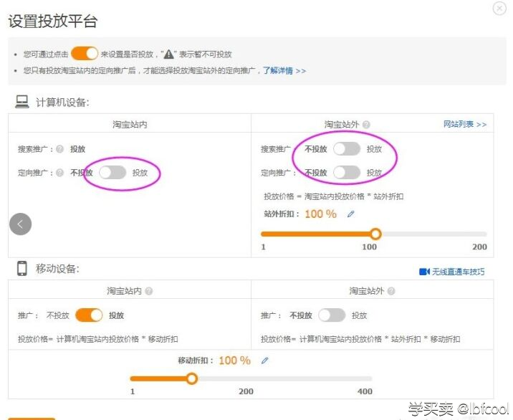Open the 网站列表 >> link

[x=465, y=125]
